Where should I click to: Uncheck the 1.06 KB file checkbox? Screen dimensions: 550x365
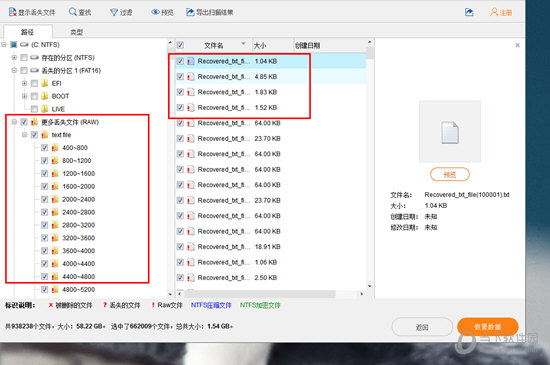(180, 262)
